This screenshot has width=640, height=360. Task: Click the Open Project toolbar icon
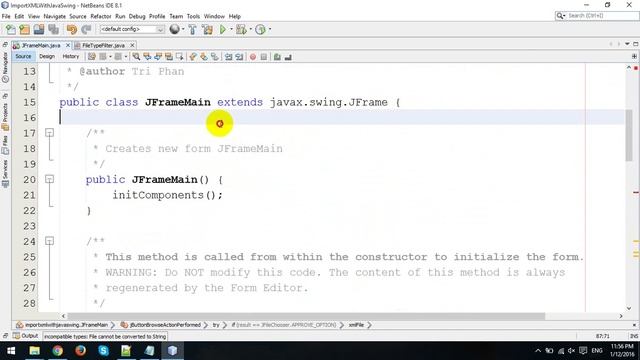pyautogui.click(x=39, y=29)
